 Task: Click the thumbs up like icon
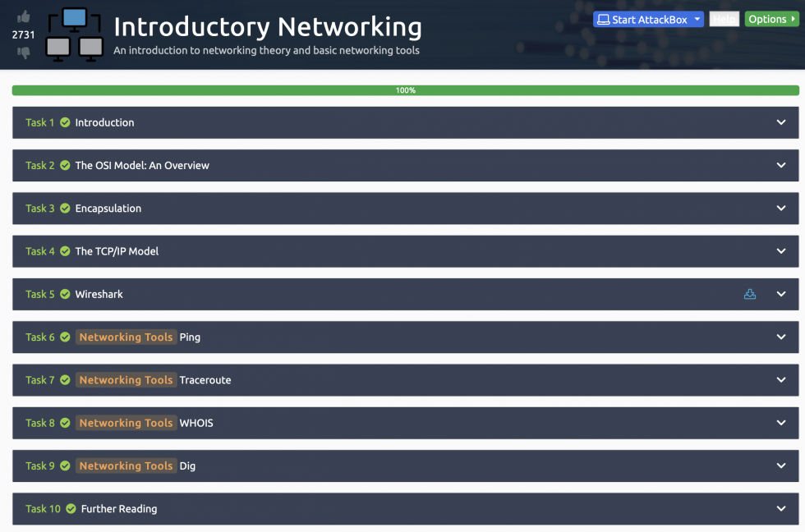tap(23, 17)
